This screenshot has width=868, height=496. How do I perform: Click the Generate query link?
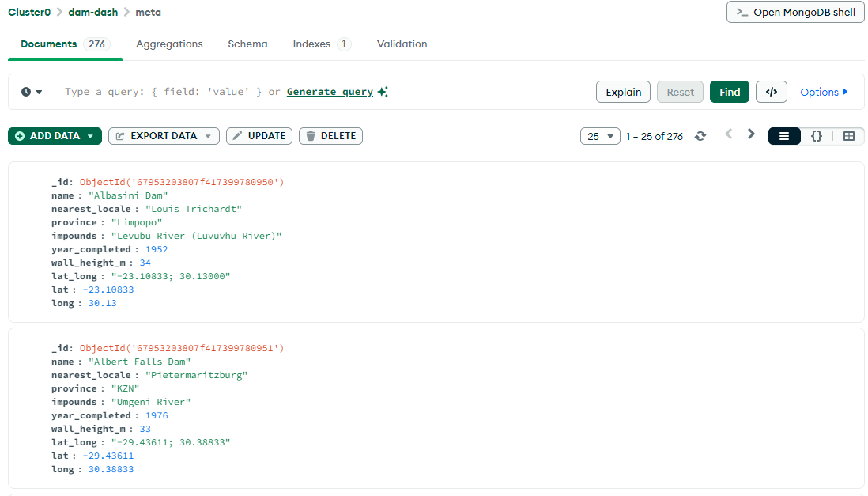[330, 92]
